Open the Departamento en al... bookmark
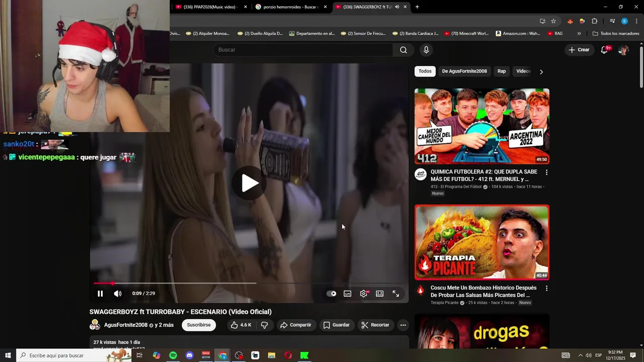This screenshot has height=362, width=644. pyautogui.click(x=312, y=34)
